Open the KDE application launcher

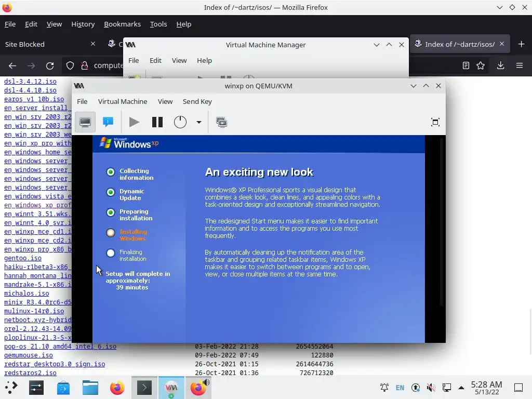(11, 388)
